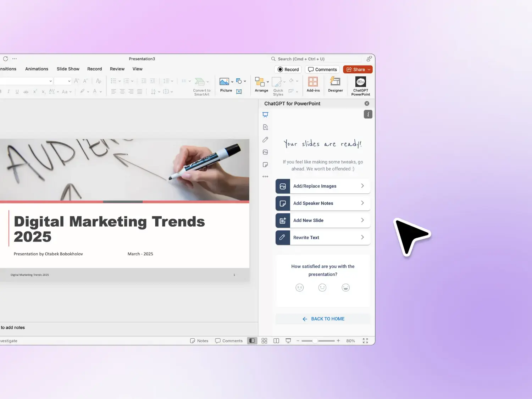Image resolution: width=532 pixels, height=399 pixels.
Task: Toggle Normal view button in status bar
Action: (252, 341)
